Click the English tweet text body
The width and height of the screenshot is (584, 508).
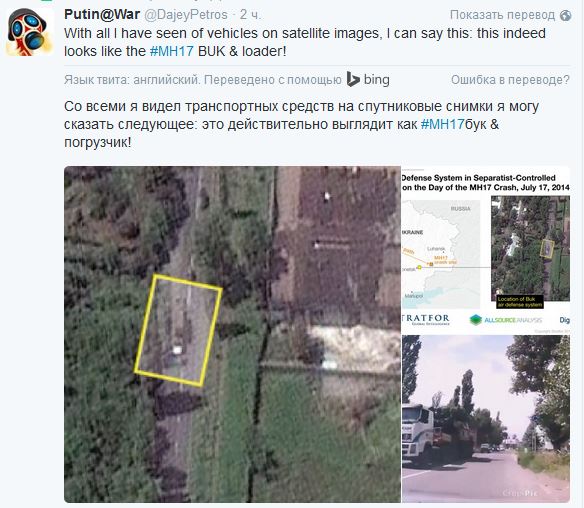305,42
